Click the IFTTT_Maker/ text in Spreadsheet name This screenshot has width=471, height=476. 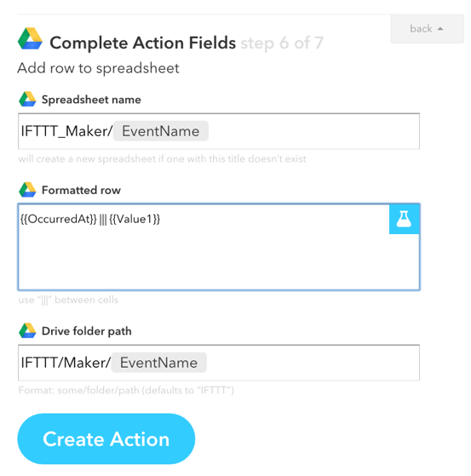pyautogui.click(x=66, y=131)
